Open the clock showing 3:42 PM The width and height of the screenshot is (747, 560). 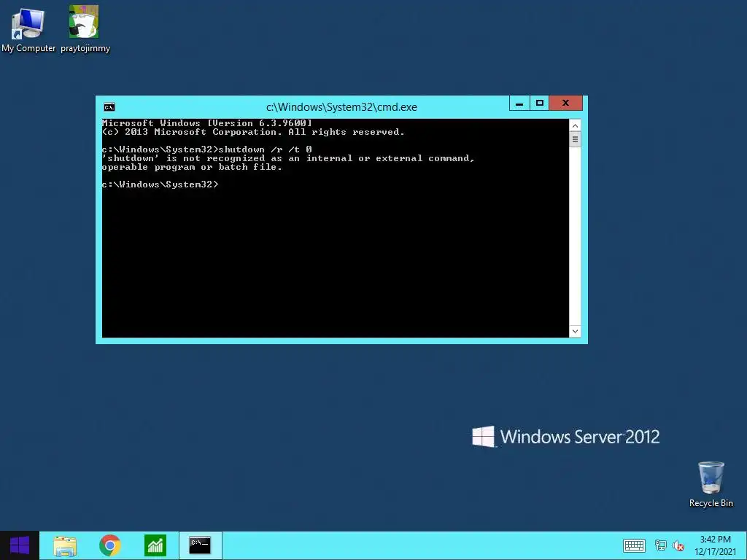pyautogui.click(x=715, y=545)
